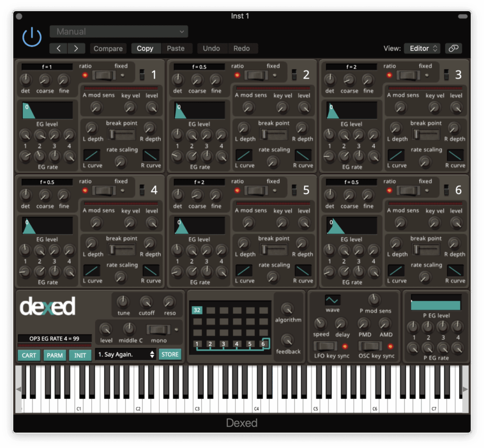Open the program selector stepper '1. Say Again.'
The height and width of the screenshot is (448, 484).
pyautogui.click(x=126, y=354)
